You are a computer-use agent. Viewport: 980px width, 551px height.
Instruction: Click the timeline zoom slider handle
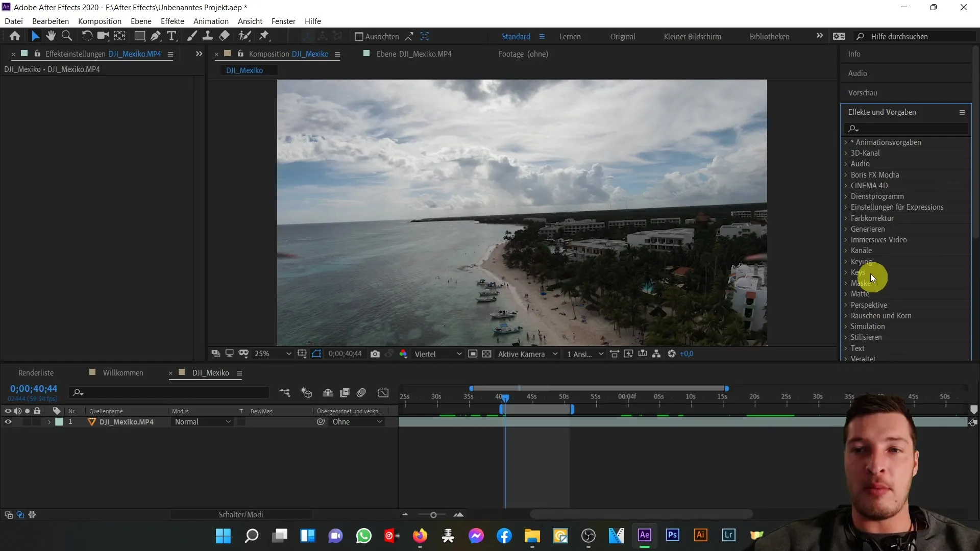click(433, 515)
